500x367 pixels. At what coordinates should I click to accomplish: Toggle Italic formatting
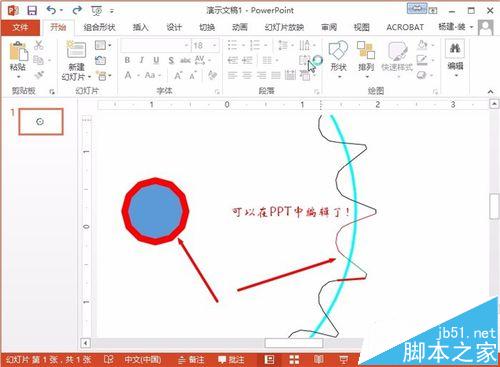click(x=142, y=60)
